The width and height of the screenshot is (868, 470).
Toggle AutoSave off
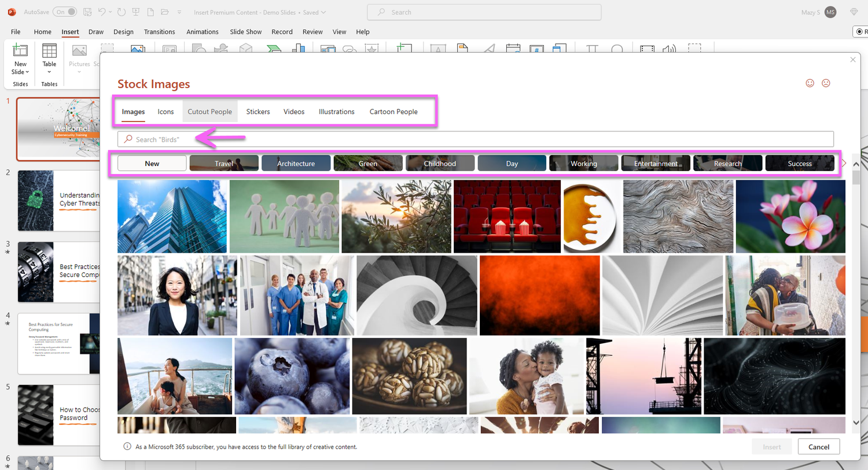64,11
